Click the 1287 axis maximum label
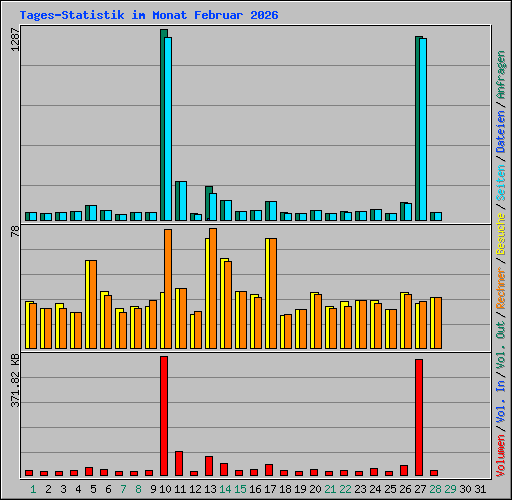Viewport: 512px width, 500px height. [15, 39]
